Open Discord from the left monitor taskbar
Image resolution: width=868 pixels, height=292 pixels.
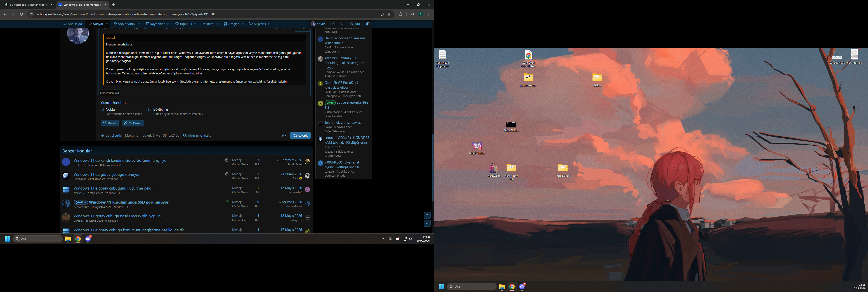tap(88, 239)
